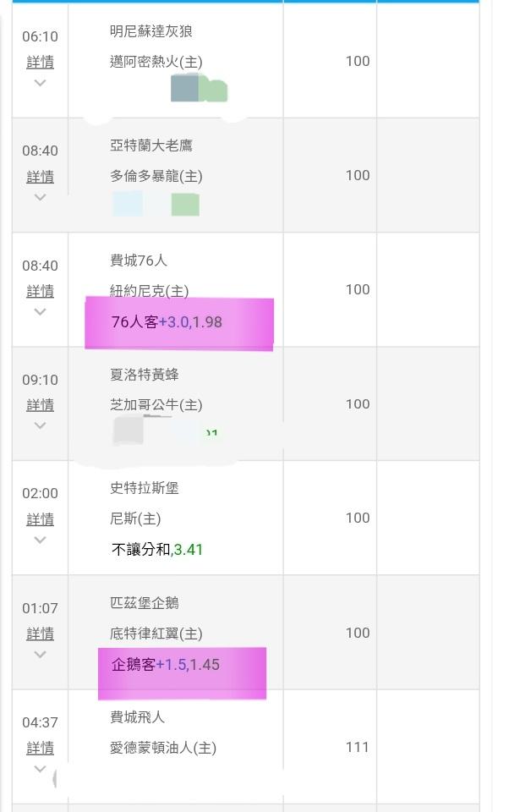Click the 不讓分和 3.41 bet selection

(157, 550)
